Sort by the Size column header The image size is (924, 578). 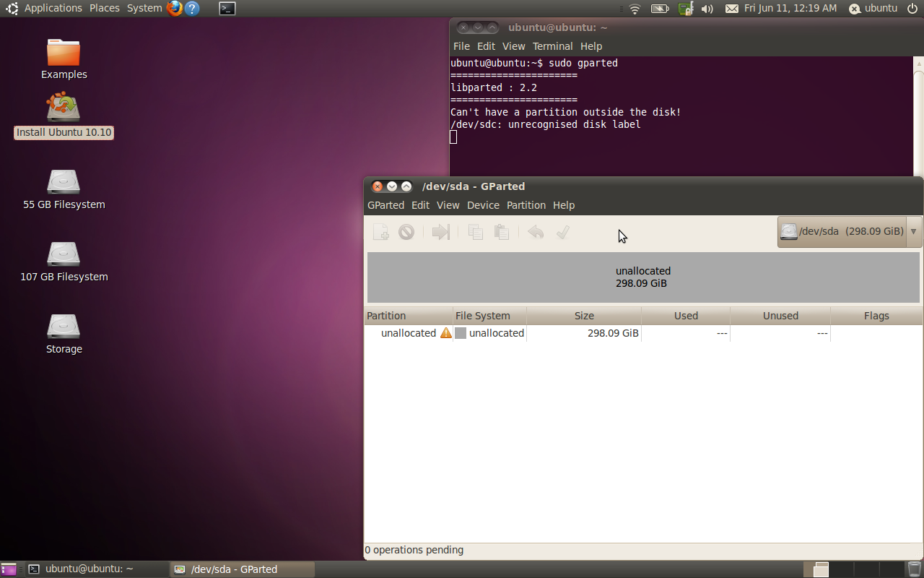coord(584,316)
